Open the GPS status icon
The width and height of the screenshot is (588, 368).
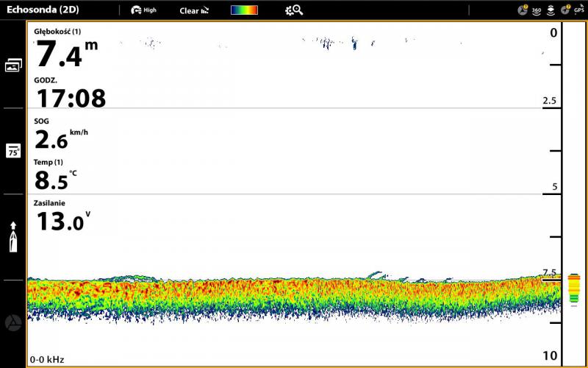[x=578, y=10]
